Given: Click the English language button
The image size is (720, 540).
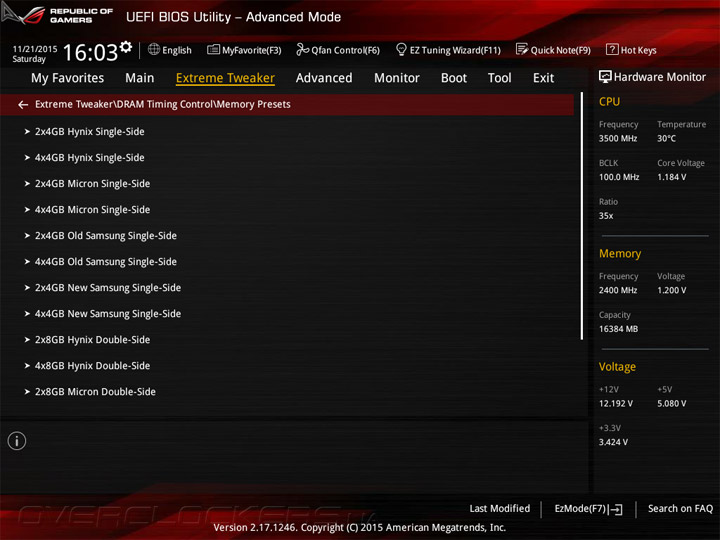Looking at the screenshot, I should click(177, 51).
